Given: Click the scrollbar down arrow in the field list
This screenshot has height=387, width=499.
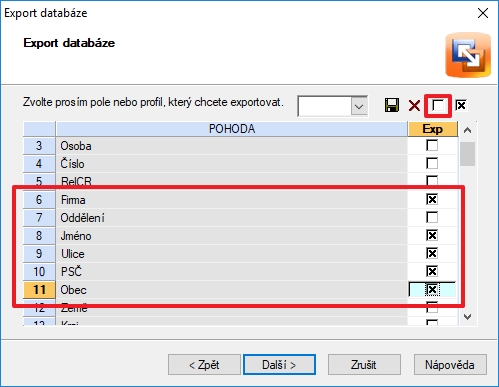Looking at the screenshot, I should (468, 317).
